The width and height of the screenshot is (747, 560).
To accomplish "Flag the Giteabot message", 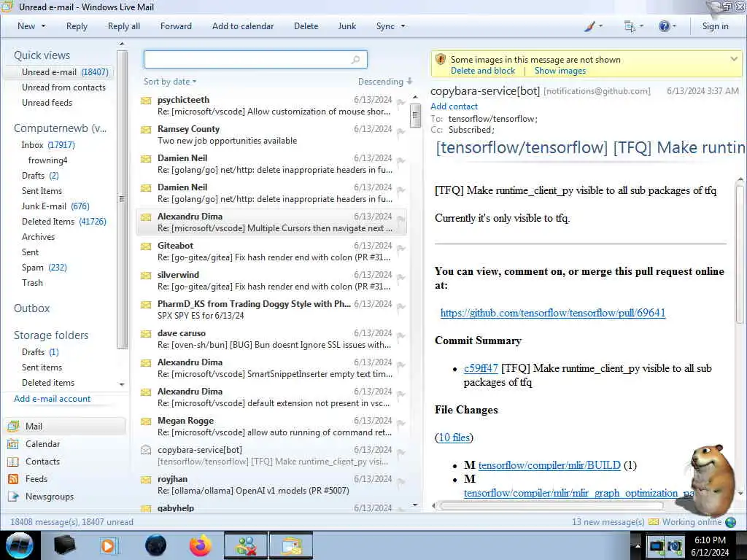I will coord(401,249).
